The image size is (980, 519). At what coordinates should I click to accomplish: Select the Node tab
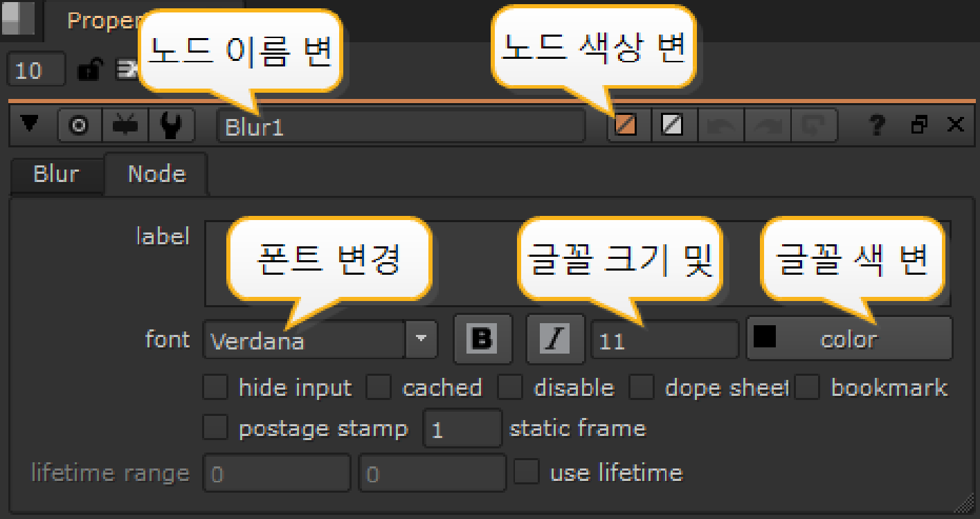click(156, 174)
